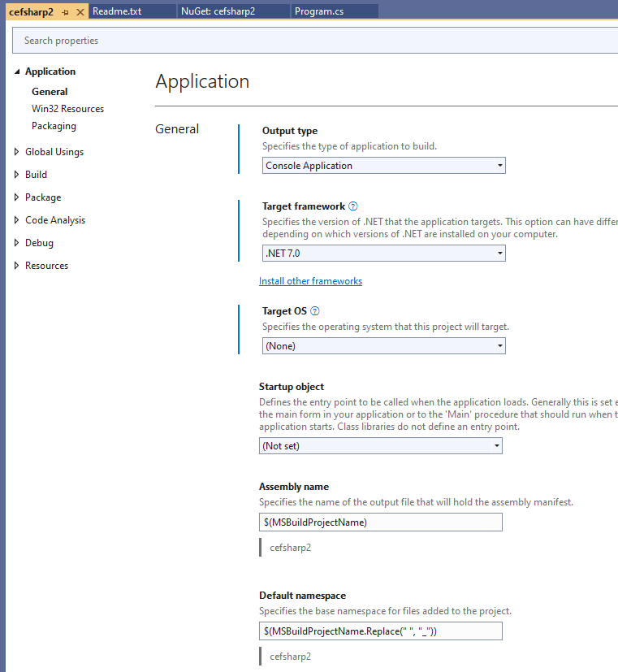618x672 pixels.
Task: Open the Target OS (None) dropdown
Action: click(x=384, y=346)
